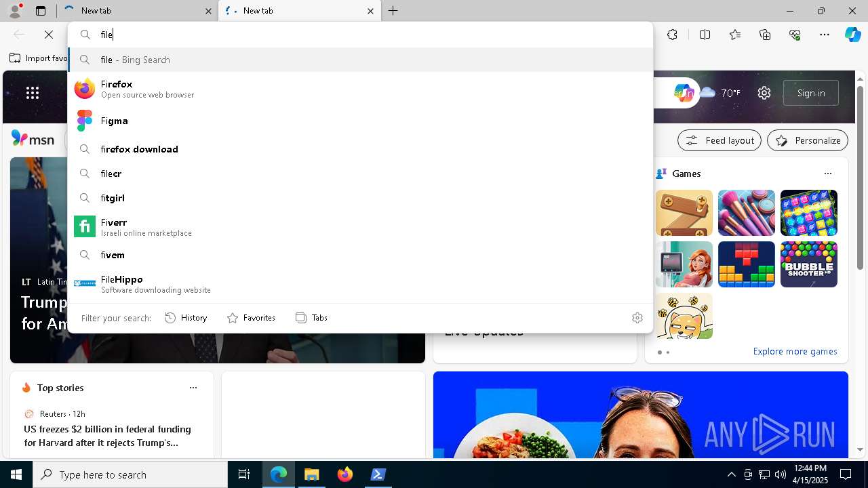
Task: Click Explore more games link
Action: coord(795,351)
